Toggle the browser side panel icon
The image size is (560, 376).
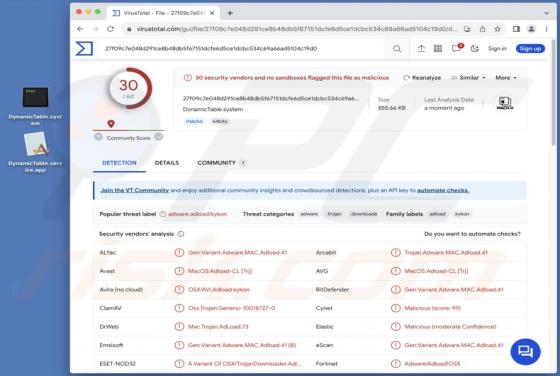point(516,29)
